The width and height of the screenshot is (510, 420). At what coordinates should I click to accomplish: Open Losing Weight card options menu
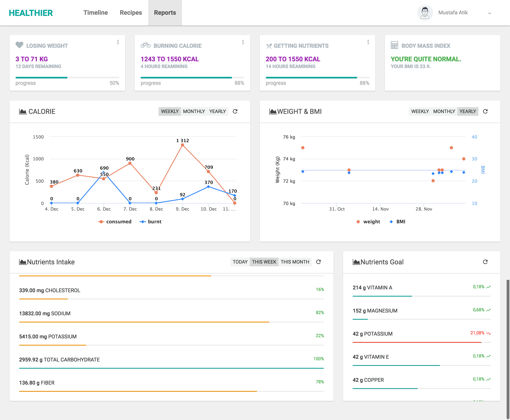coord(118,42)
